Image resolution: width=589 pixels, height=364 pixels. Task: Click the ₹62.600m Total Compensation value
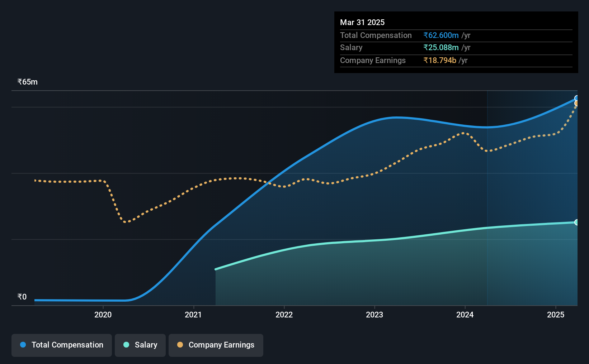click(441, 35)
